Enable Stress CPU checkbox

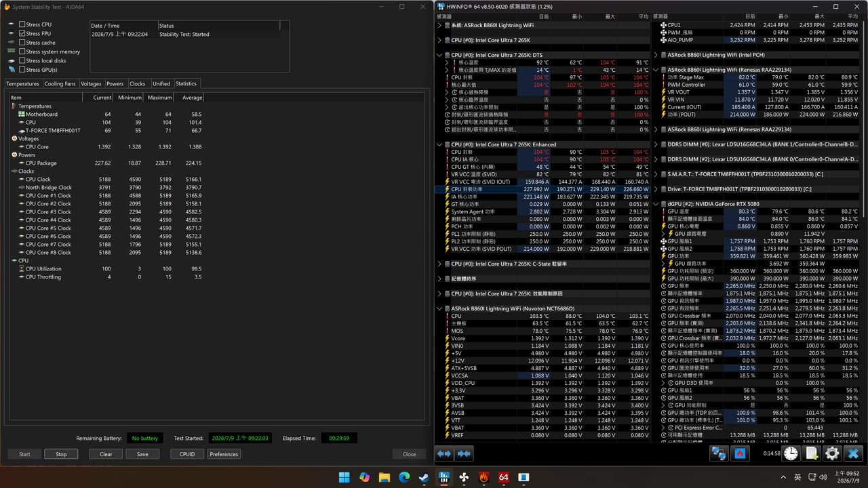pyautogui.click(x=22, y=24)
